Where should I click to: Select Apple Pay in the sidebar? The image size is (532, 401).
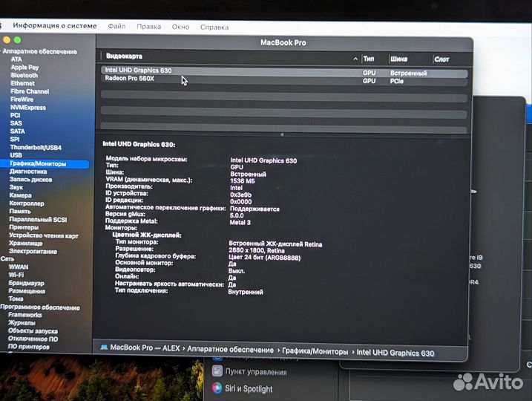pos(24,68)
